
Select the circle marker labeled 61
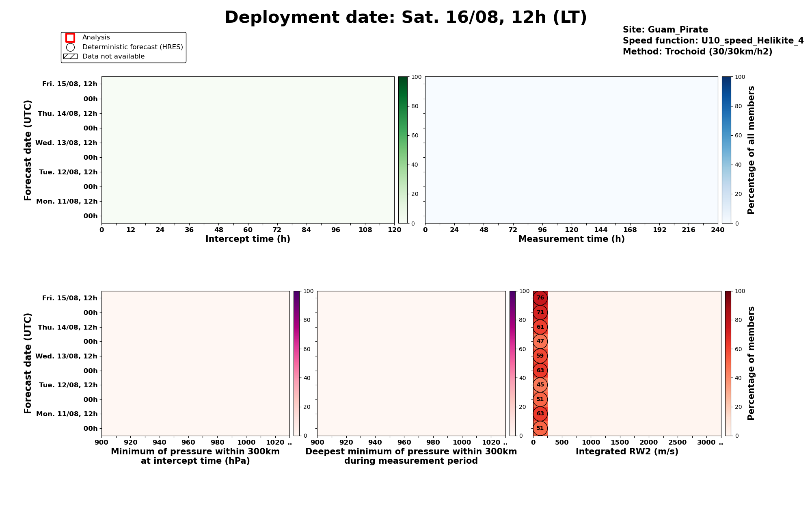[540, 327]
